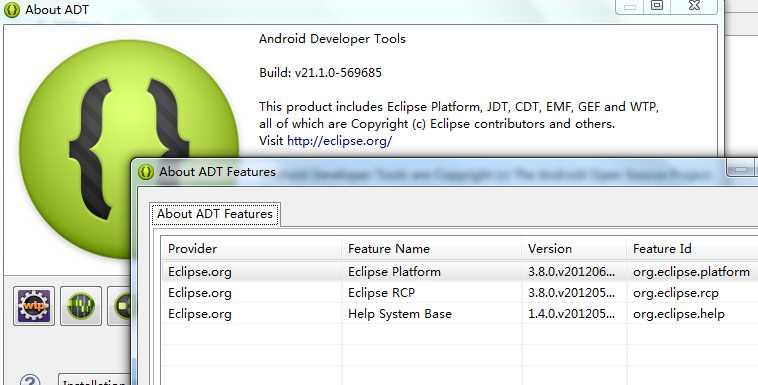Click the partially hidden third feature icon

click(119, 306)
